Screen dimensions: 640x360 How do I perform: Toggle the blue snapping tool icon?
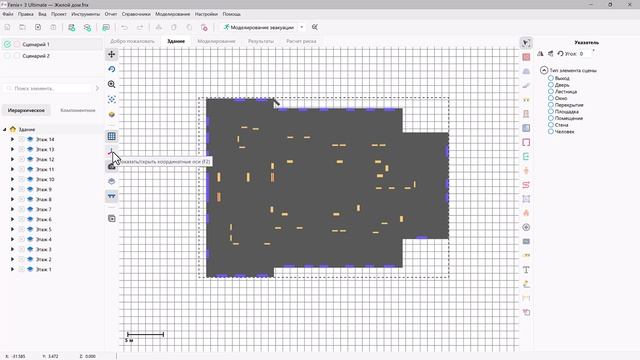[x=111, y=196]
